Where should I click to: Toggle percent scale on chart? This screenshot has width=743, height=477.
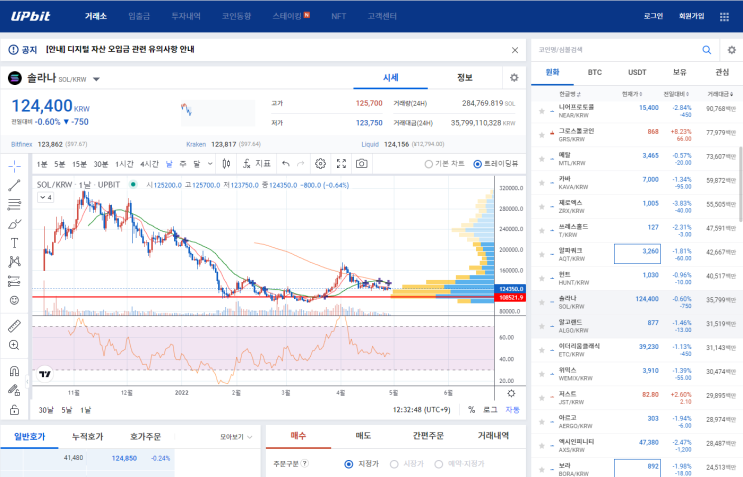click(x=471, y=410)
